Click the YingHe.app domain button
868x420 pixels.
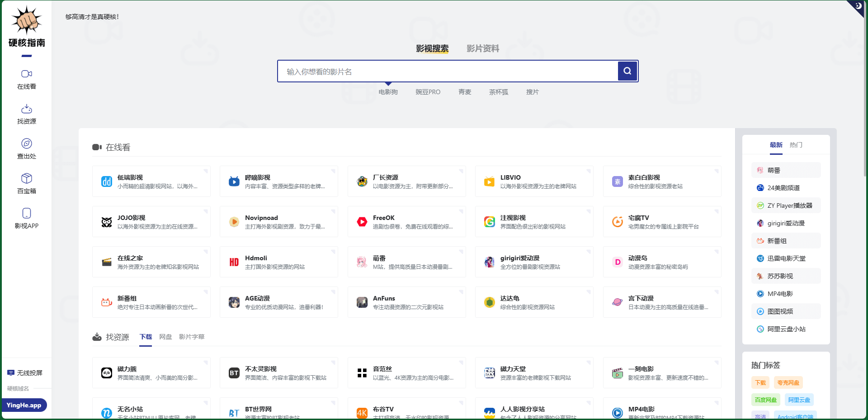click(25, 405)
